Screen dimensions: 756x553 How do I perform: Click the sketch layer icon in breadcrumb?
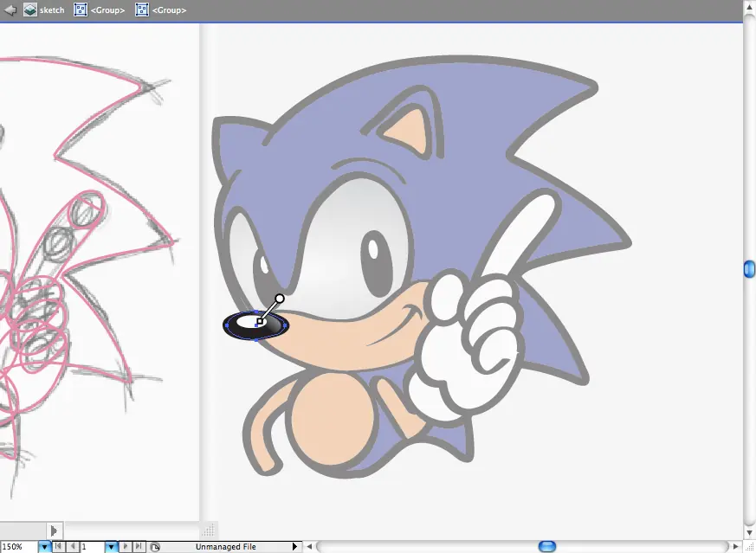pos(30,10)
